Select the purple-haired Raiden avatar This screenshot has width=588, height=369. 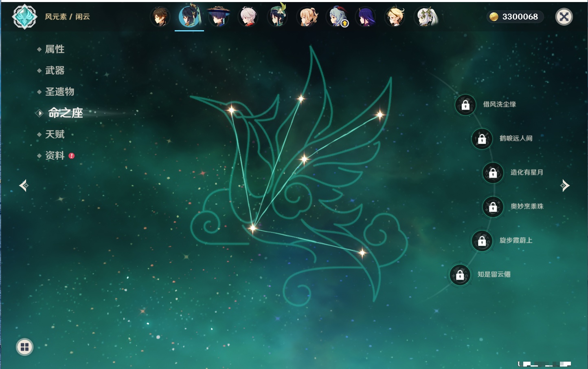[x=365, y=17]
